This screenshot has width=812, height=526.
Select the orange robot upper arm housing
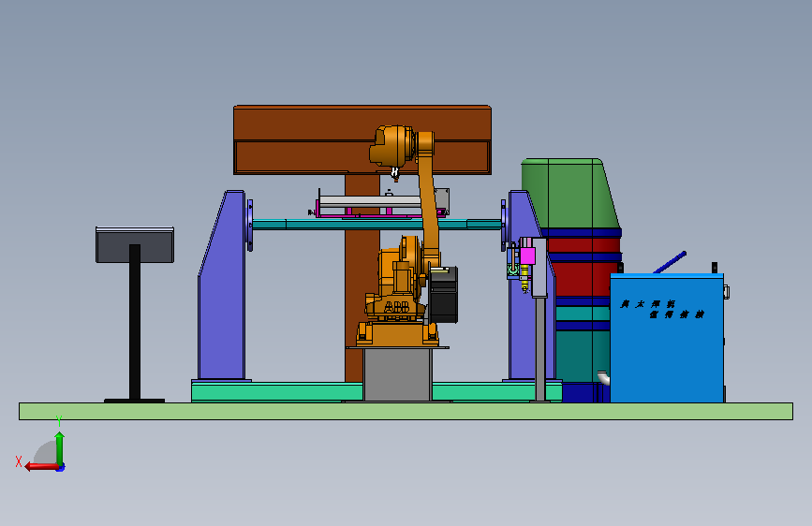393,145
